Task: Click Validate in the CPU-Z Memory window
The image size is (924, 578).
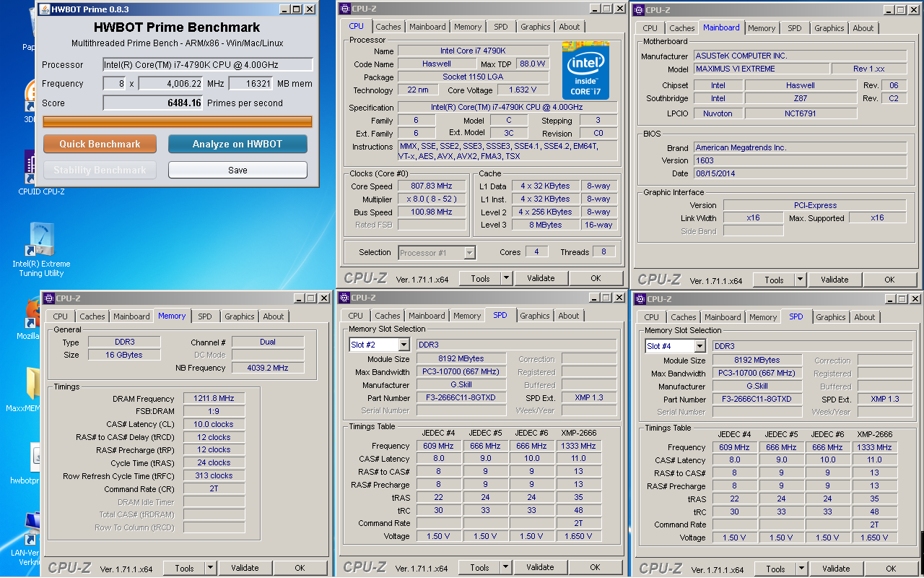Action: 245,568
